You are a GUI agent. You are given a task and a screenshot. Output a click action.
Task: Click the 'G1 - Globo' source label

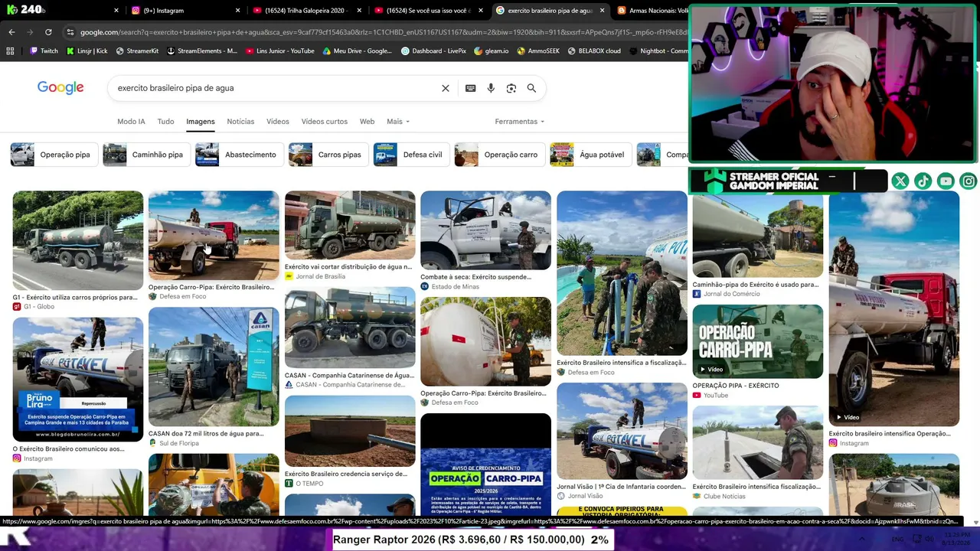pos(39,307)
